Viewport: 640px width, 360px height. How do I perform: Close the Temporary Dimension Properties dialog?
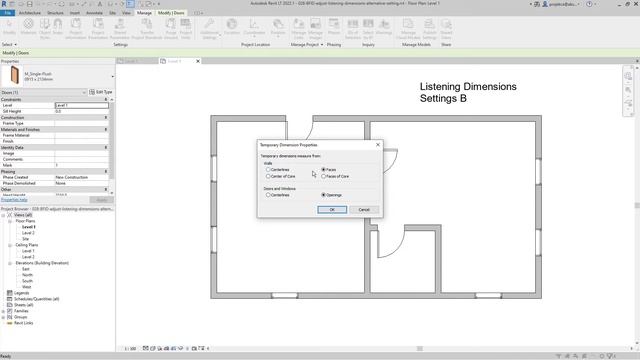coord(378,145)
